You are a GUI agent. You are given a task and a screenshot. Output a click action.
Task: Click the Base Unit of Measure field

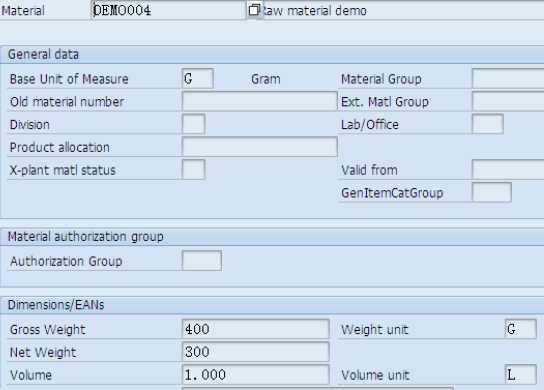(x=197, y=79)
